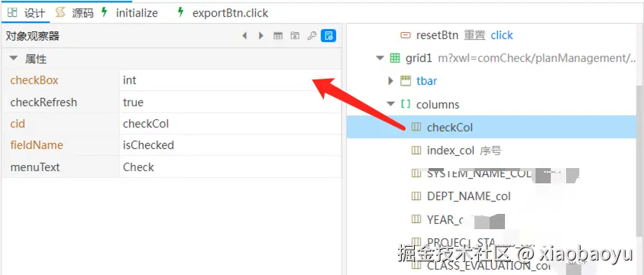644x275 pixels.
Task: Switch to the 设计 tab
Action: coord(26,13)
